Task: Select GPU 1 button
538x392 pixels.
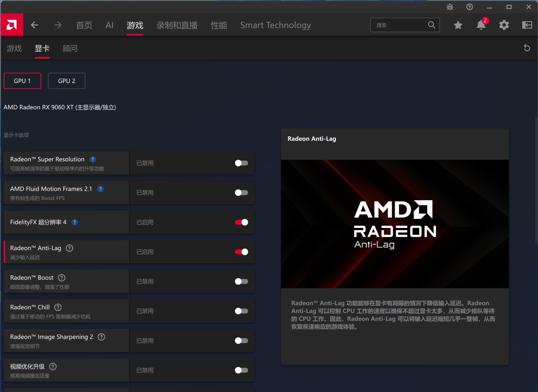Action: pyautogui.click(x=22, y=81)
